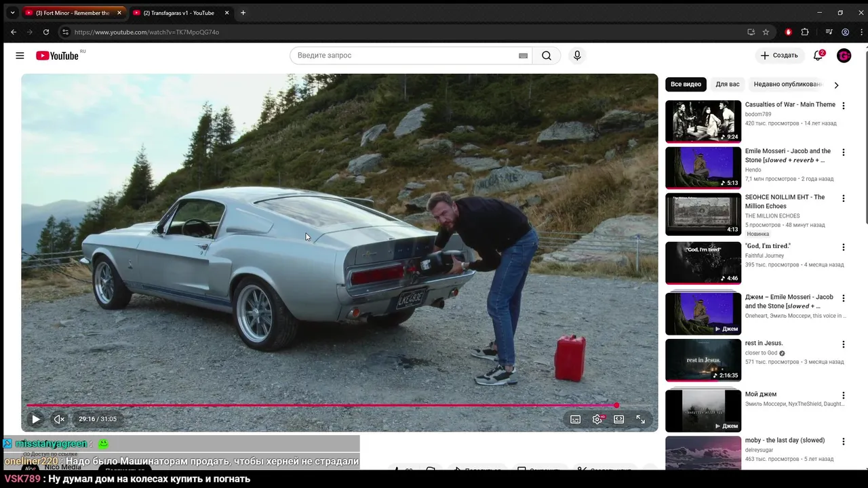Open a new browser tab
The height and width of the screenshot is (488, 868).
pos(243,13)
